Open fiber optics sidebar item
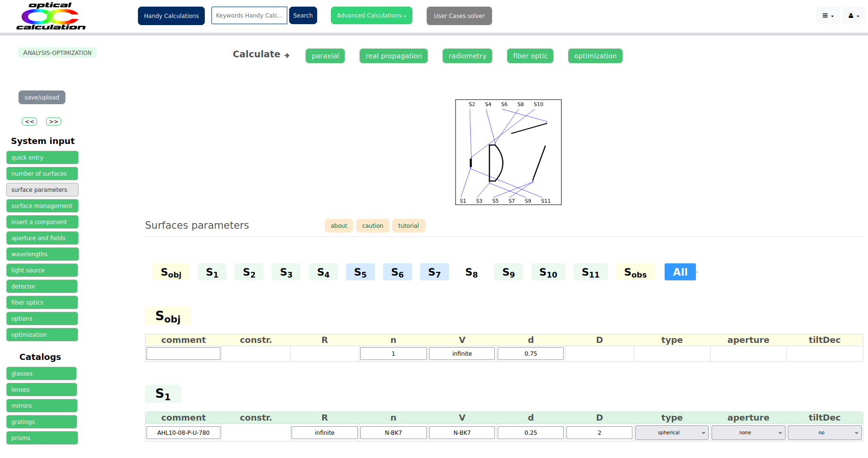 coord(42,302)
